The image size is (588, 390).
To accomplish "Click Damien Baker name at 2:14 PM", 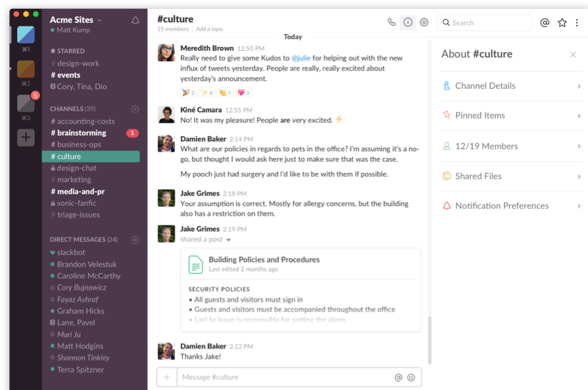I will tap(203, 139).
